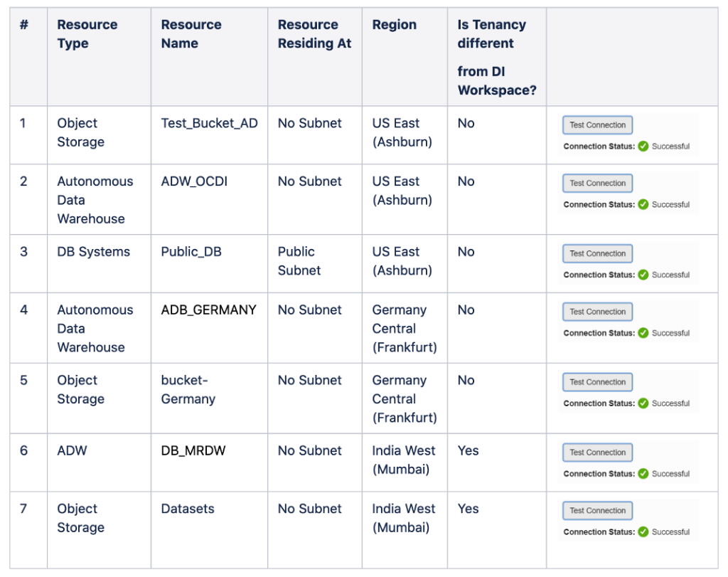
Task: Test the connection for Public_DB
Action: click(x=597, y=253)
